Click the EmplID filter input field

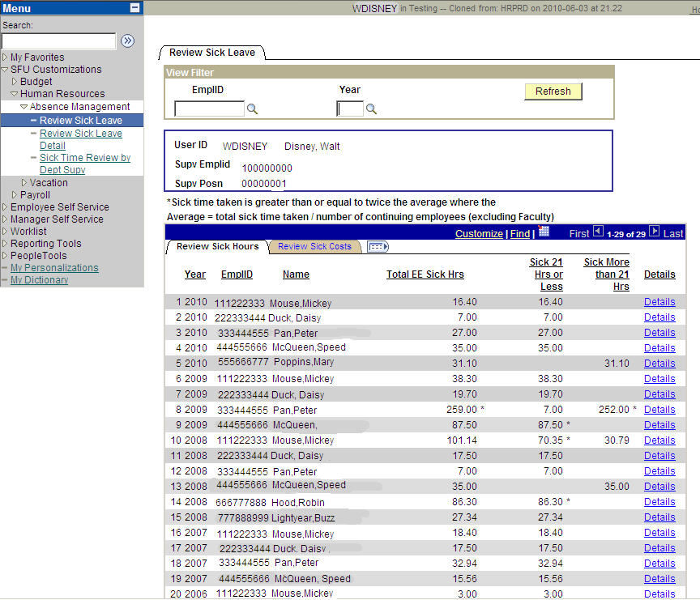[x=209, y=109]
